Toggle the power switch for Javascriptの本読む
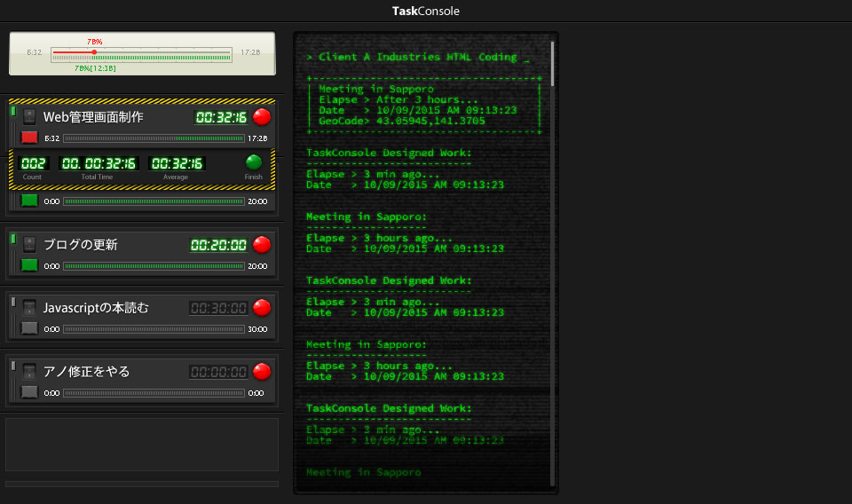The image size is (852, 504). [x=29, y=308]
